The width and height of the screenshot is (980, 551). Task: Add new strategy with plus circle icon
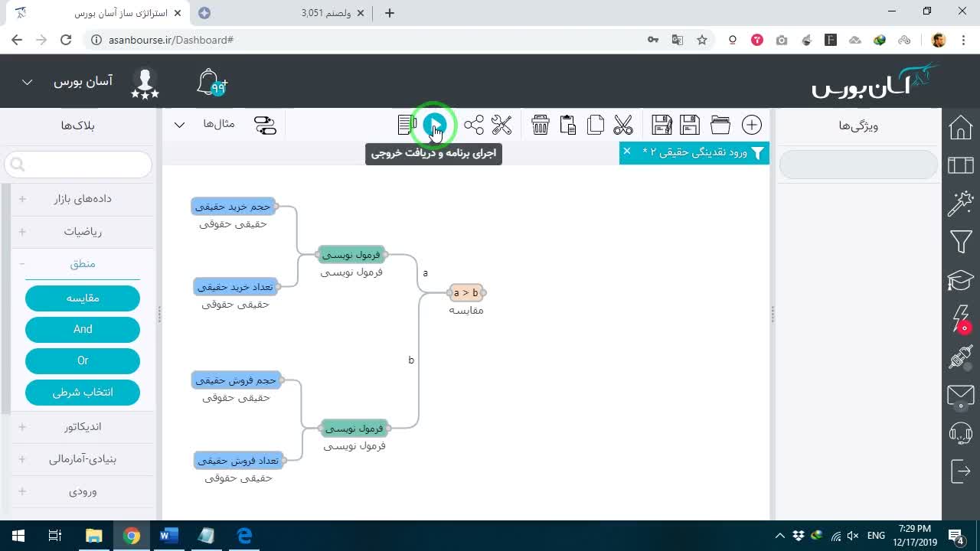point(752,125)
